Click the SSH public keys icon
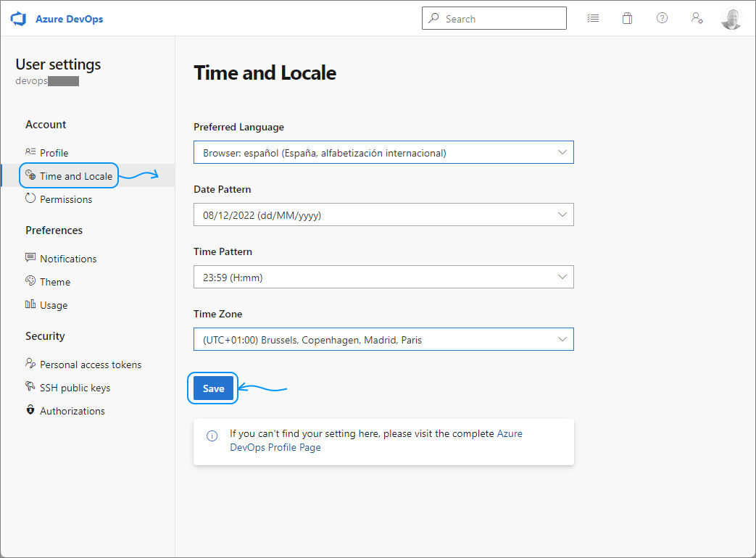The image size is (756, 558). [30, 386]
